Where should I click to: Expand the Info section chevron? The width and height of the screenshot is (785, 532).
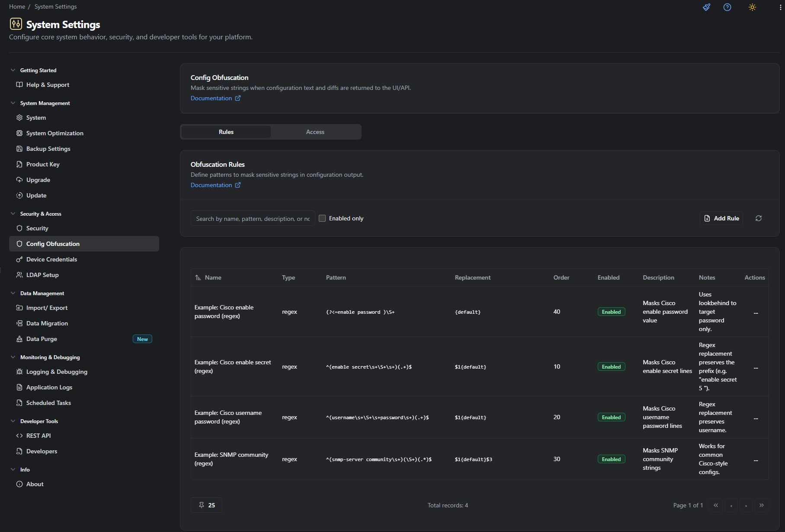point(13,469)
